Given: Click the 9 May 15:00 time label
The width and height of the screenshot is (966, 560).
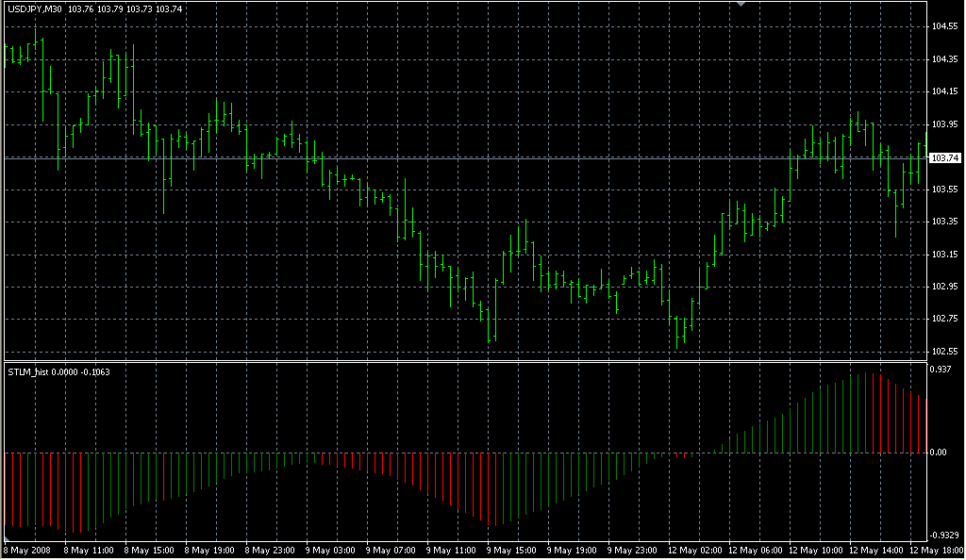Looking at the screenshot, I should click(511, 551).
